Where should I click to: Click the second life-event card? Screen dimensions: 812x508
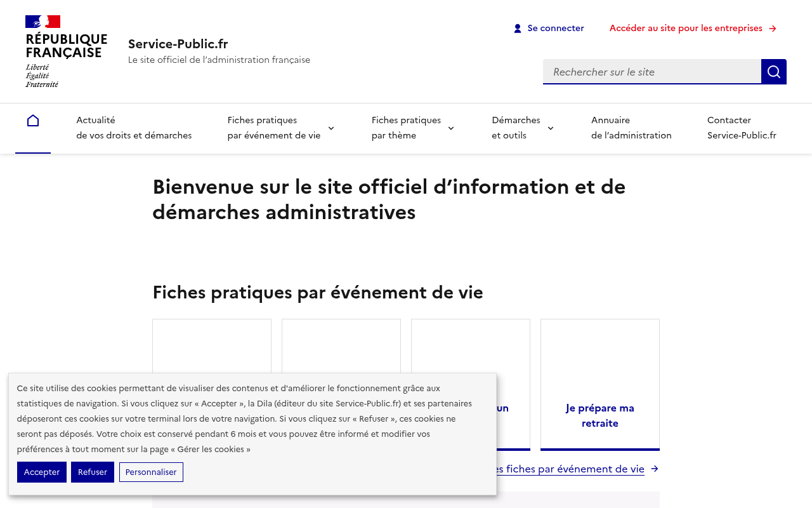click(341, 345)
